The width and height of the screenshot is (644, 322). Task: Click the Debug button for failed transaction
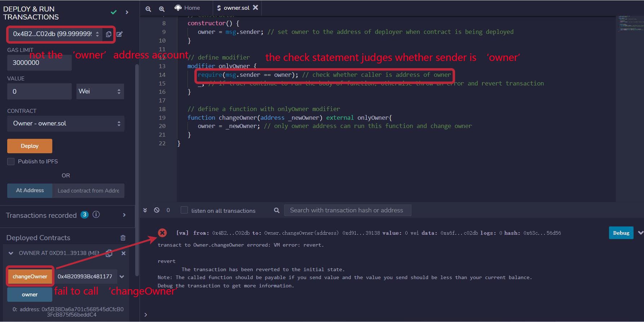621,233
